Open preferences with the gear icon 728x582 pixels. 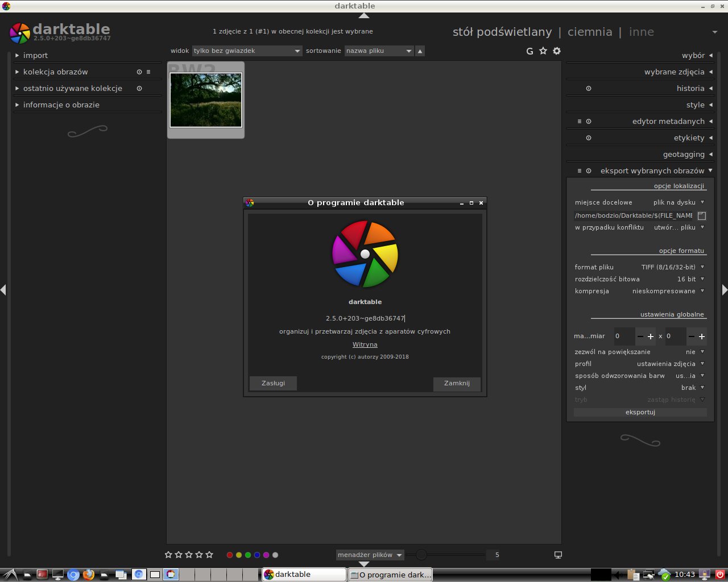click(x=557, y=51)
